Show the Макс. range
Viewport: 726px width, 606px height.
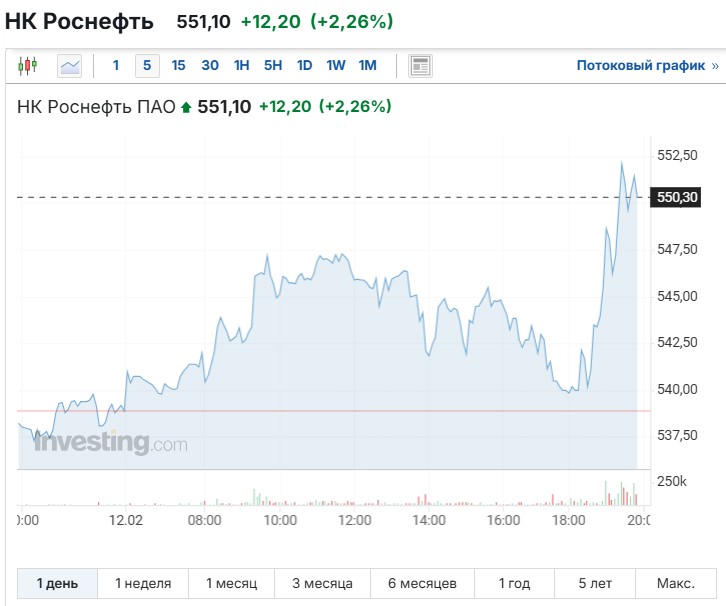coord(676,583)
